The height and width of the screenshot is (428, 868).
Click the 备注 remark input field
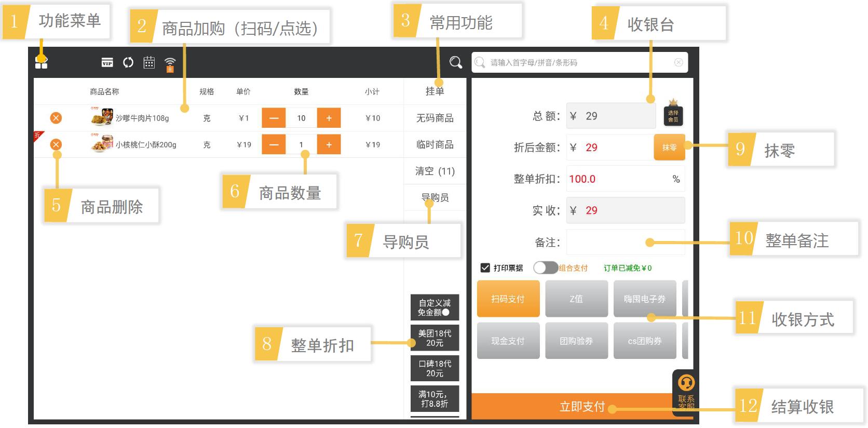[625, 243]
